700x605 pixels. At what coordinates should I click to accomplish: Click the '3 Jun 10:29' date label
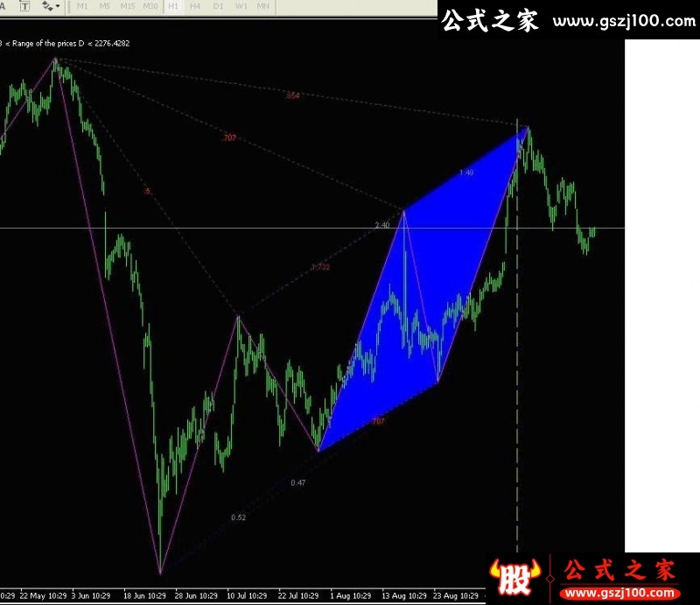point(91,595)
